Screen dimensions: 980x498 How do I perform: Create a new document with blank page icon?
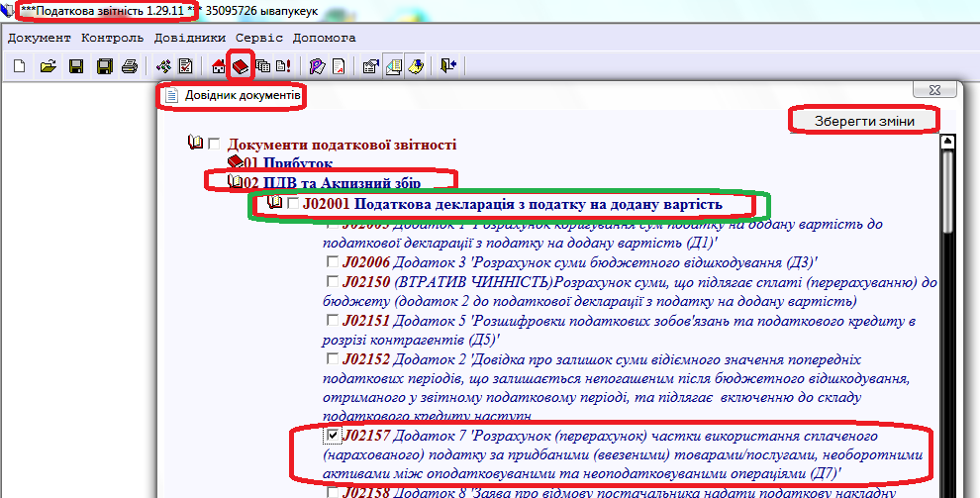pyautogui.click(x=19, y=66)
